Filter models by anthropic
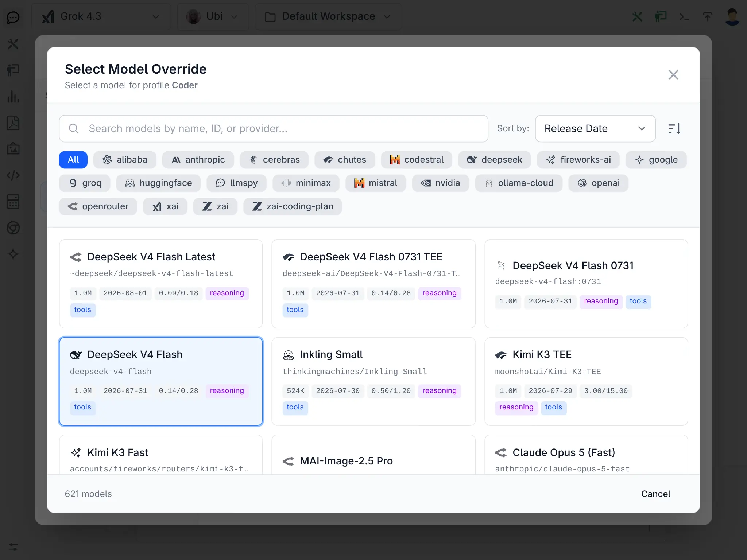 [x=198, y=160]
